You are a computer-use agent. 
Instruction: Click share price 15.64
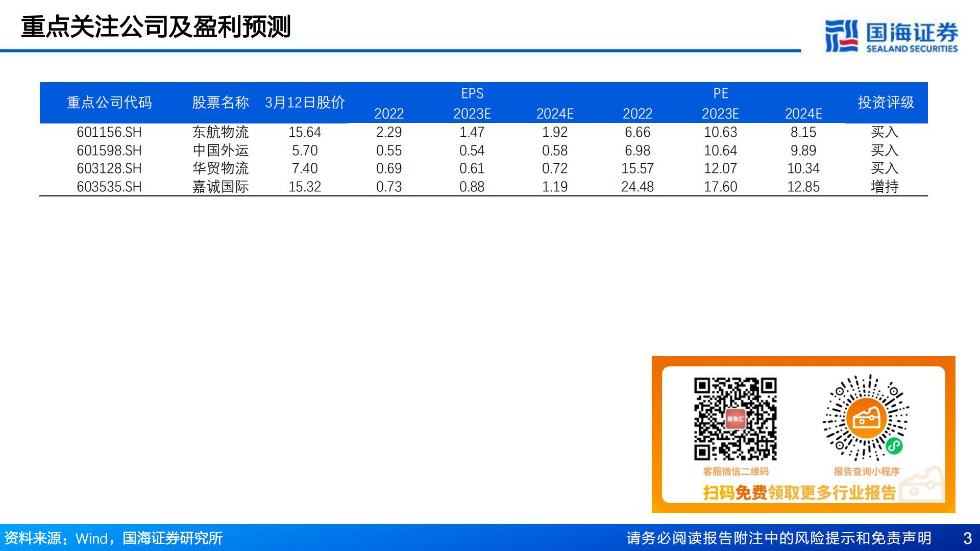click(305, 132)
